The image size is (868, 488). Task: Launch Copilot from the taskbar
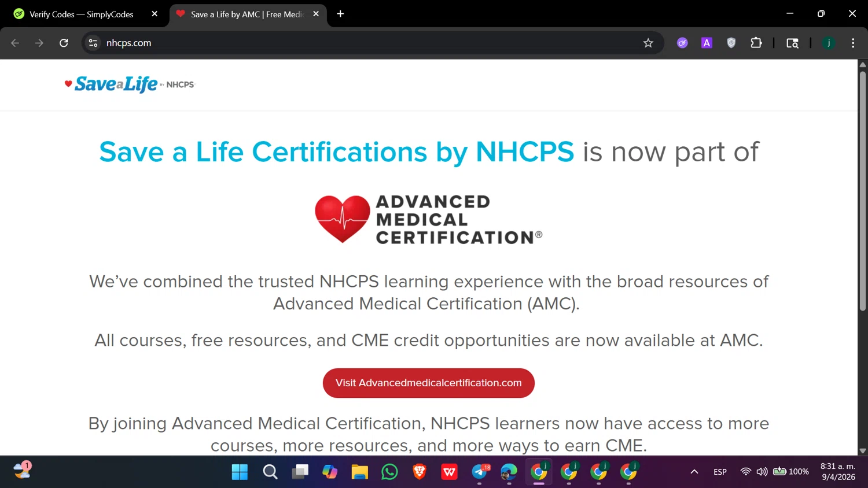pyautogui.click(x=330, y=472)
